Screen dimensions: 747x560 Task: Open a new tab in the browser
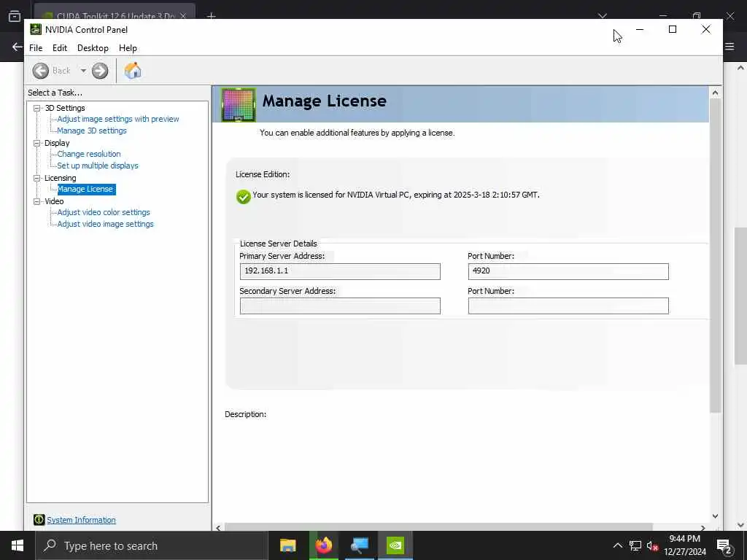pos(211,16)
